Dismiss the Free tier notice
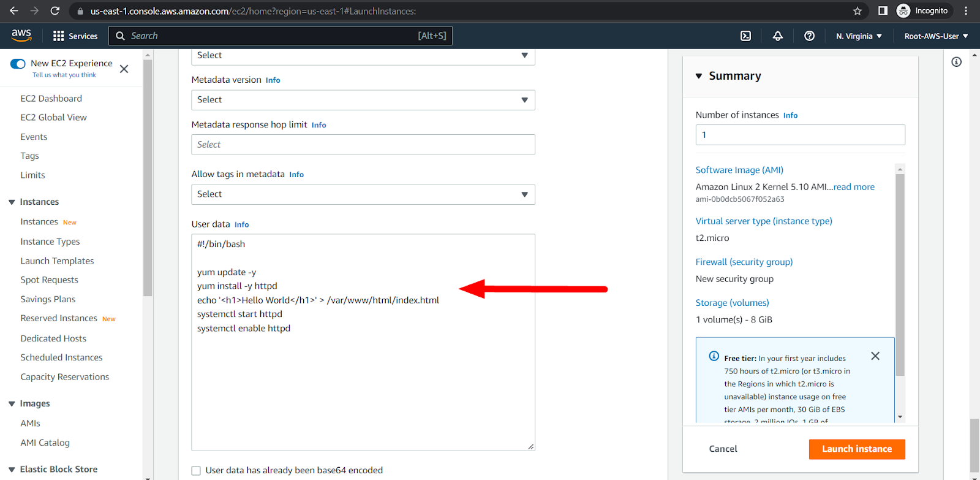 pyautogui.click(x=875, y=356)
